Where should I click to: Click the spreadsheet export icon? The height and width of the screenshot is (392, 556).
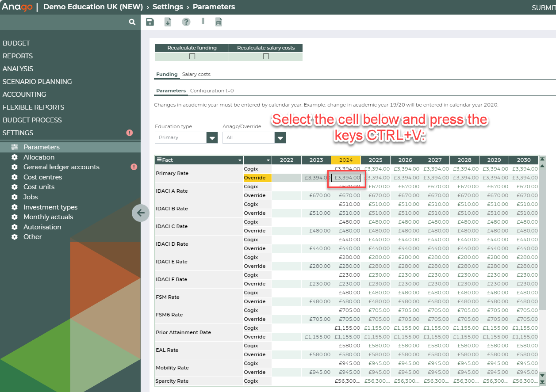pyautogui.click(x=219, y=22)
